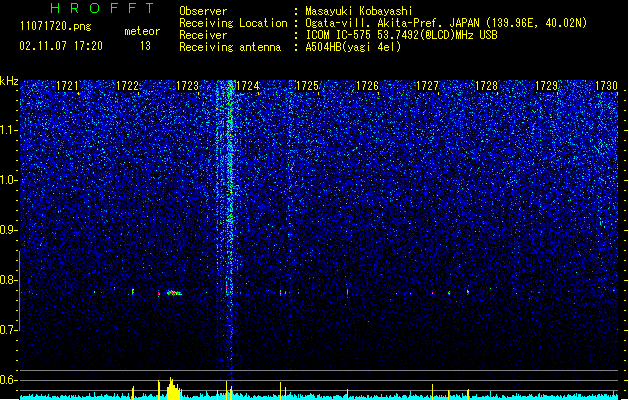Click the 0.9 frequency axis label
Screen dimensions: 629x400
click(8, 230)
